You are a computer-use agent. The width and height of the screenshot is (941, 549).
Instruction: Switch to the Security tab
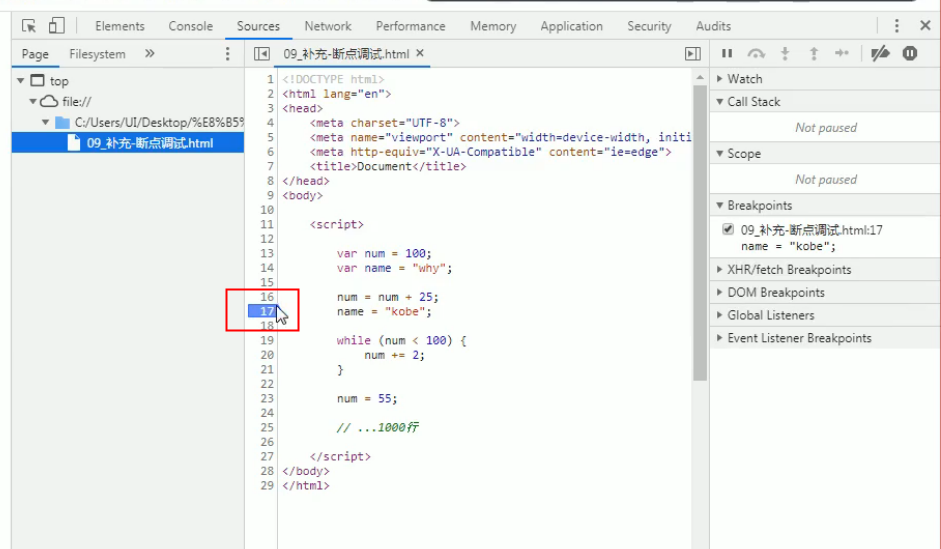tap(649, 26)
